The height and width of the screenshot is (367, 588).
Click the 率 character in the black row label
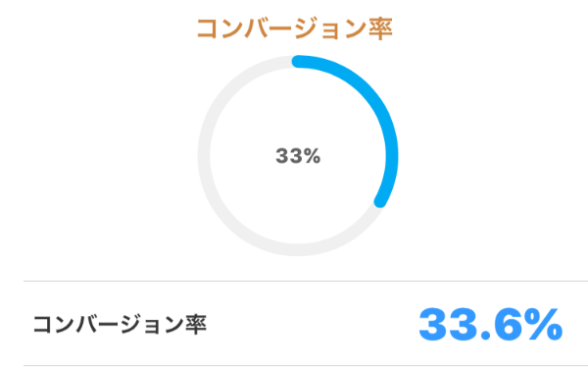(x=196, y=325)
